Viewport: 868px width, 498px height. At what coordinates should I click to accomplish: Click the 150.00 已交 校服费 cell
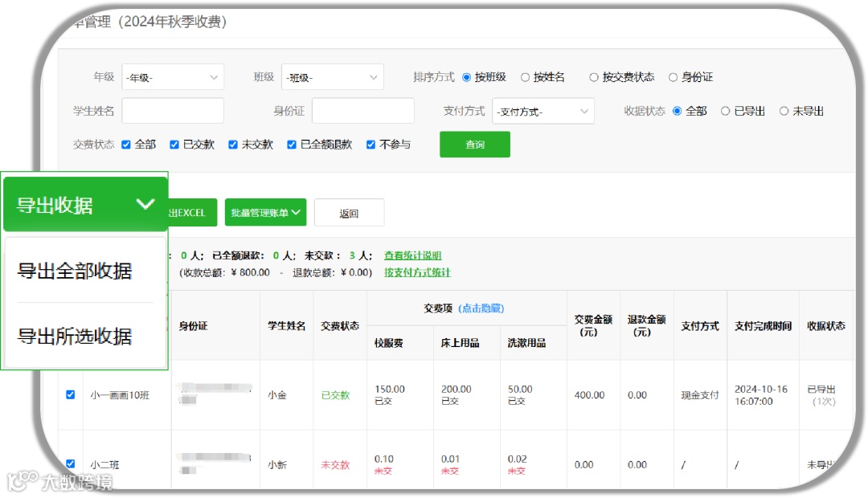(390, 395)
